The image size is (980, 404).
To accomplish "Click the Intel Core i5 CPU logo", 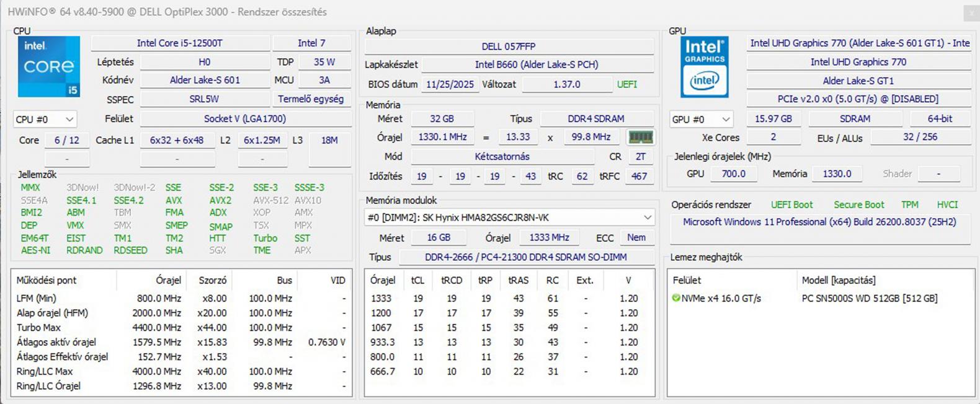I will (48, 66).
